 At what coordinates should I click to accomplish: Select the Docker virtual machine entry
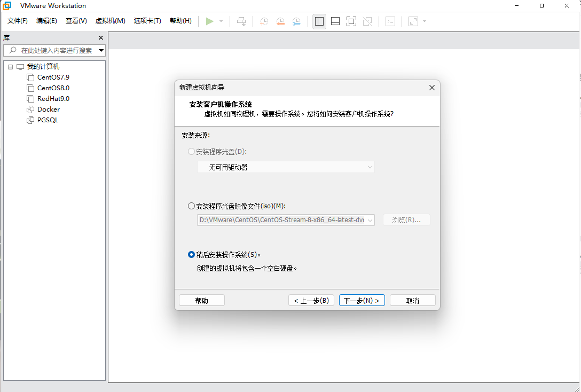[x=49, y=109]
